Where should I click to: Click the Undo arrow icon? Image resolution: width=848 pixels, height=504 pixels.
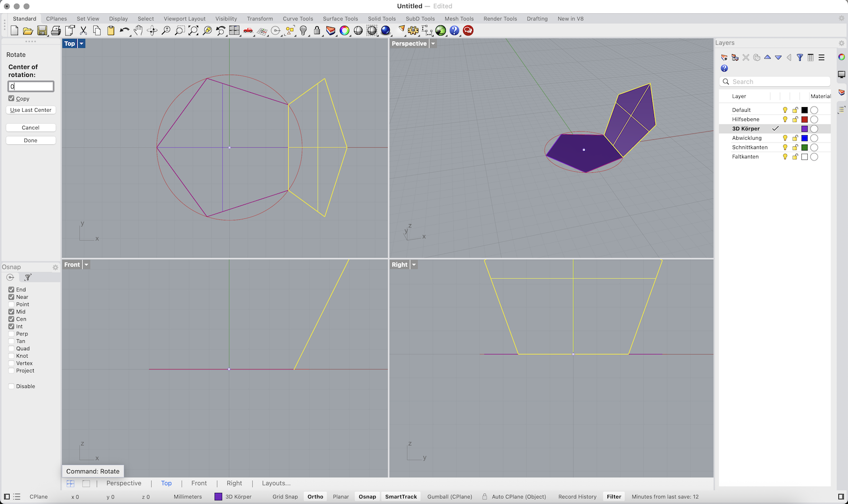tap(125, 31)
